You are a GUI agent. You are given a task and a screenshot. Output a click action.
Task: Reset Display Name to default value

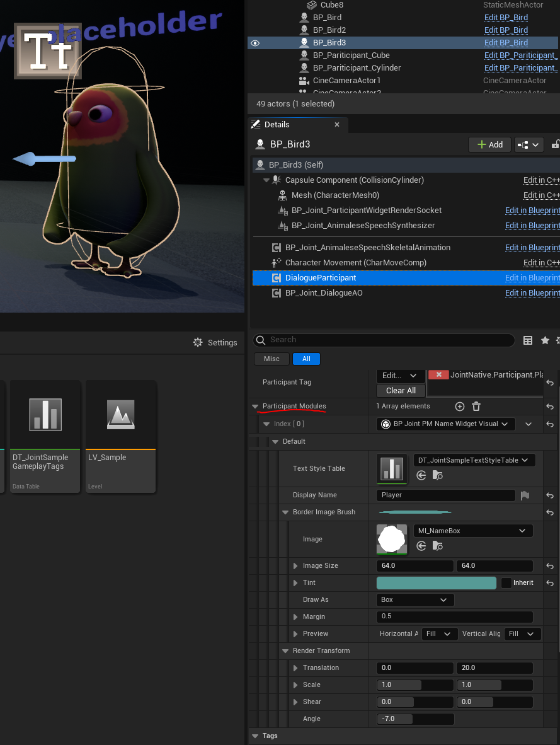pyautogui.click(x=550, y=496)
